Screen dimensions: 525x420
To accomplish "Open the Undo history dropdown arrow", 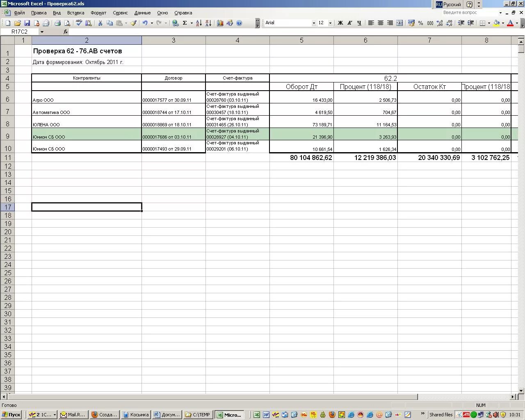I will click(x=152, y=23).
